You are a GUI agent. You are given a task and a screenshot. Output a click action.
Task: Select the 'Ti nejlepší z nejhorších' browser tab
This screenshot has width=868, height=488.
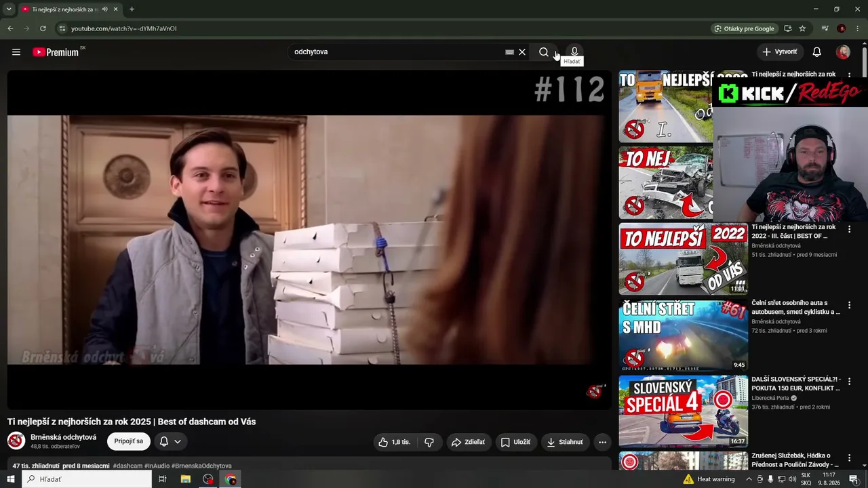(x=69, y=9)
